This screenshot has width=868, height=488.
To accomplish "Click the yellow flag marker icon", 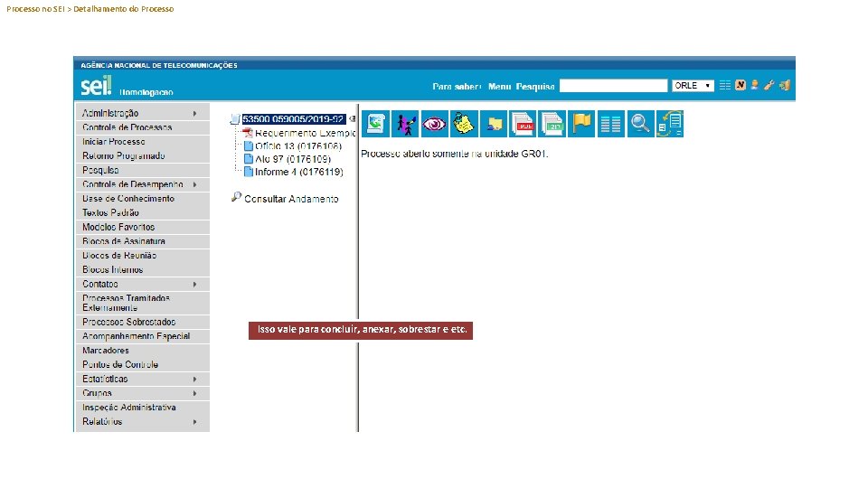I will click(581, 124).
